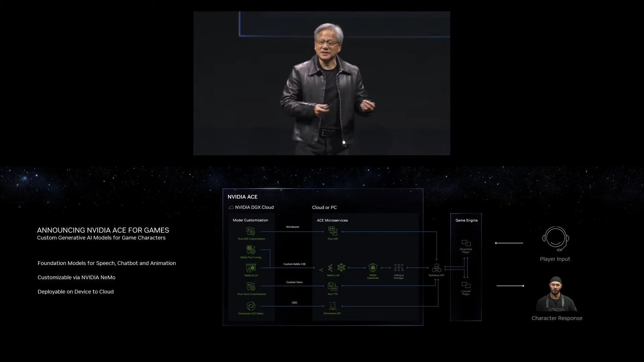Click the Riva Voice Customization icon
Screen dimensions: 644x362
[251, 287]
